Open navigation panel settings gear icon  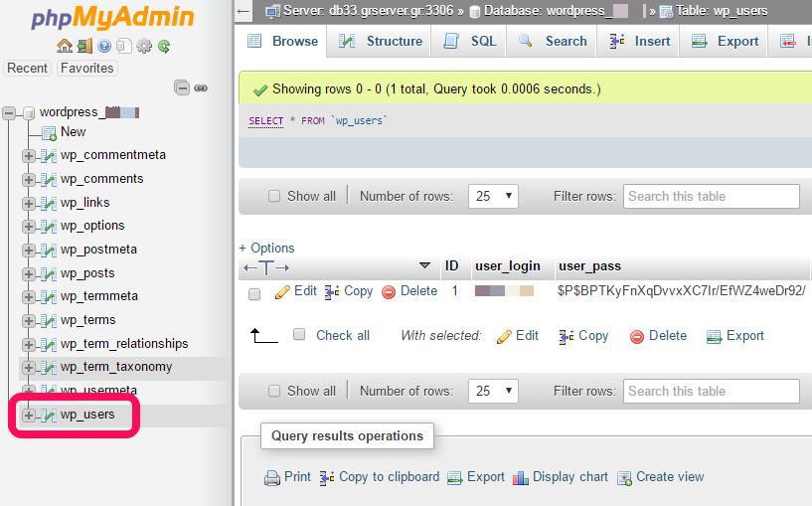click(144, 47)
